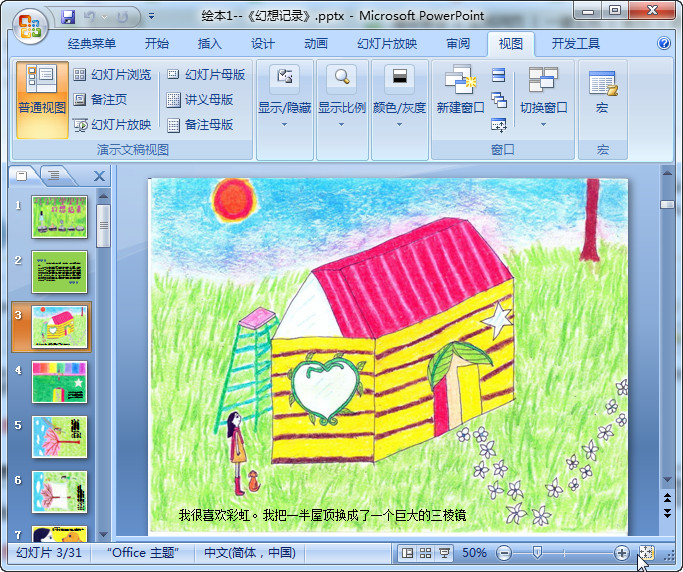Click the zoom in plus button

click(621, 553)
